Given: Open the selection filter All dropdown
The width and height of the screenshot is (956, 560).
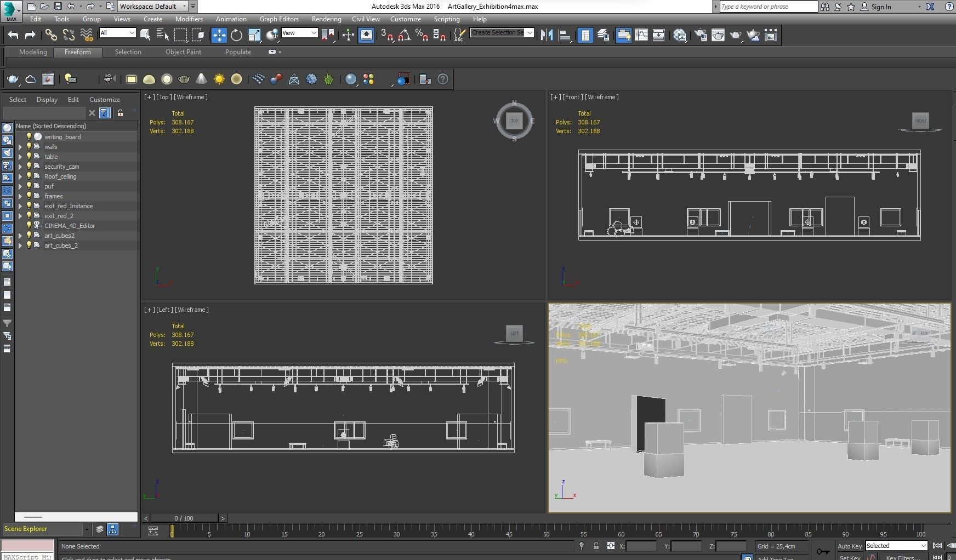Looking at the screenshot, I should pyautogui.click(x=117, y=33).
